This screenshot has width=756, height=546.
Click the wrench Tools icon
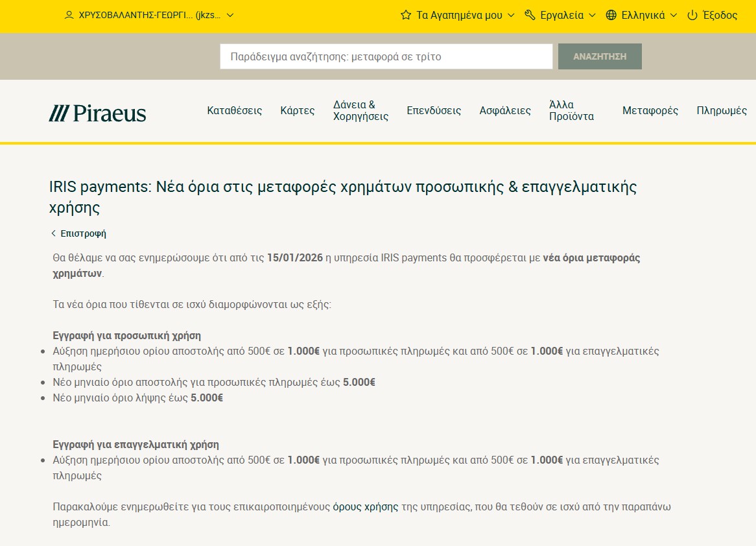coord(530,15)
